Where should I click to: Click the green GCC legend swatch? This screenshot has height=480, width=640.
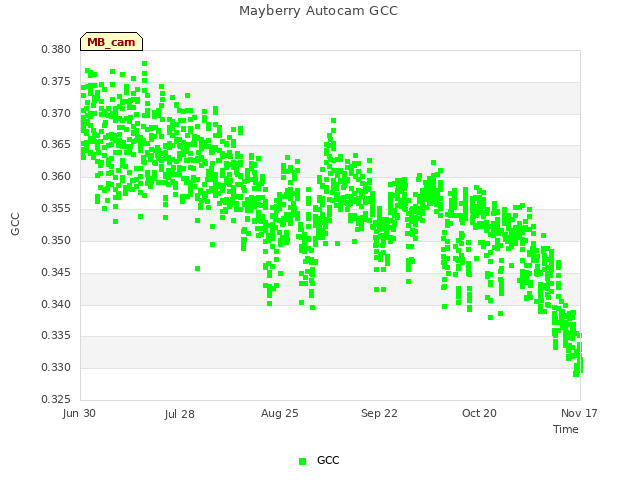coord(302,461)
